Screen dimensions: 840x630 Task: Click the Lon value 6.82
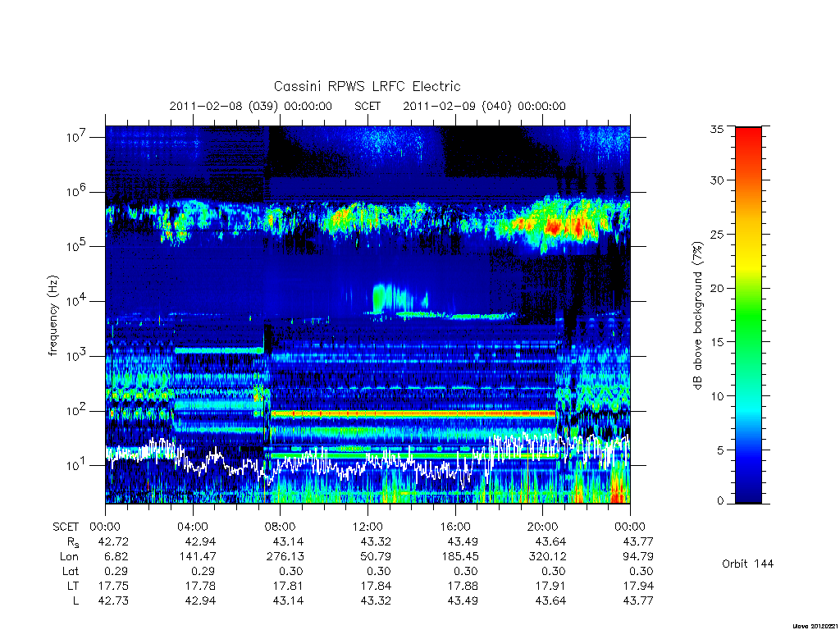(116, 557)
